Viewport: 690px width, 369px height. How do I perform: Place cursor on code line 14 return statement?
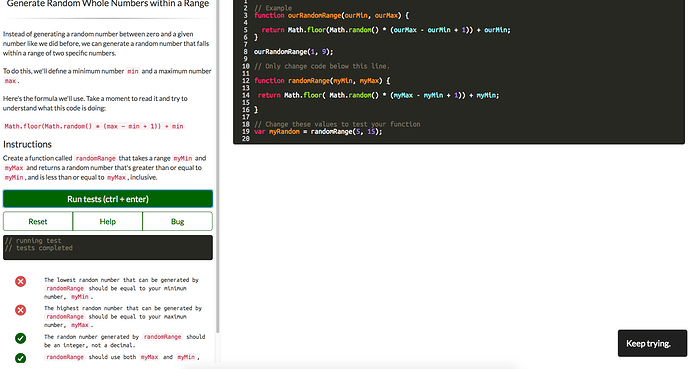[x=378, y=95]
